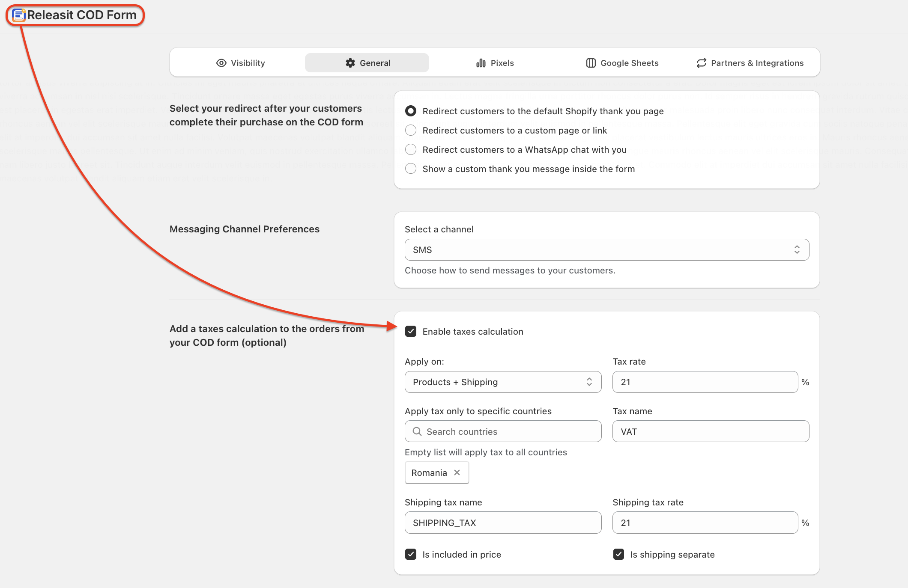Viewport: 908px width, 588px height.
Task: Switch to the Pixels tab
Action: pyautogui.click(x=495, y=63)
